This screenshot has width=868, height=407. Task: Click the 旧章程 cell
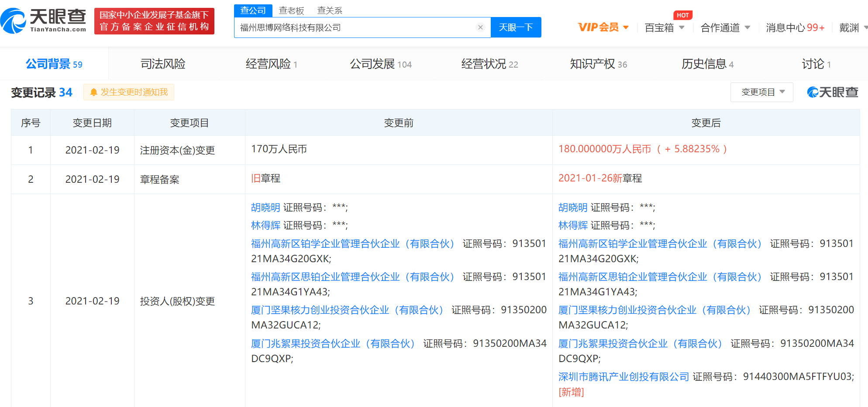(265, 178)
